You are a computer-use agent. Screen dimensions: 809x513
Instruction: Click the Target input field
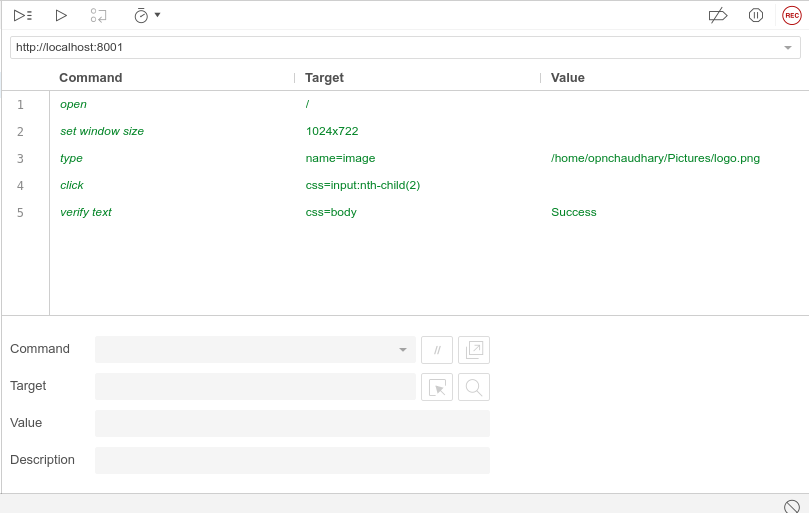click(x=255, y=387)
